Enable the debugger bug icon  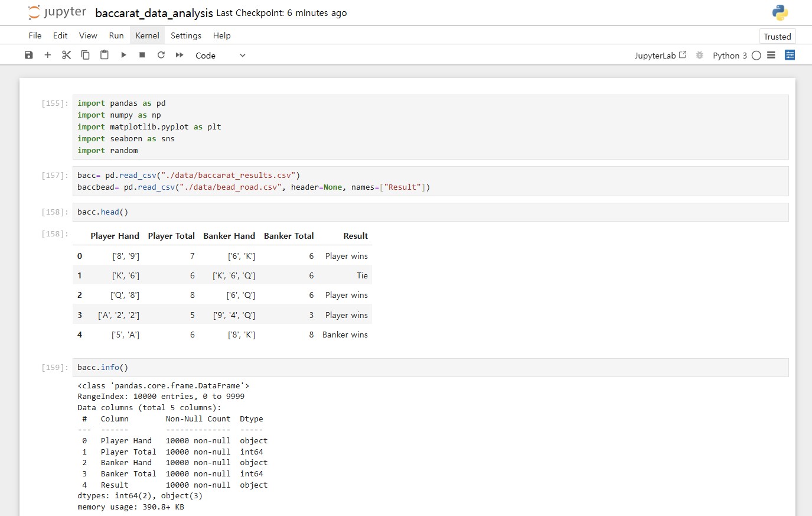[x=700, y=56]
